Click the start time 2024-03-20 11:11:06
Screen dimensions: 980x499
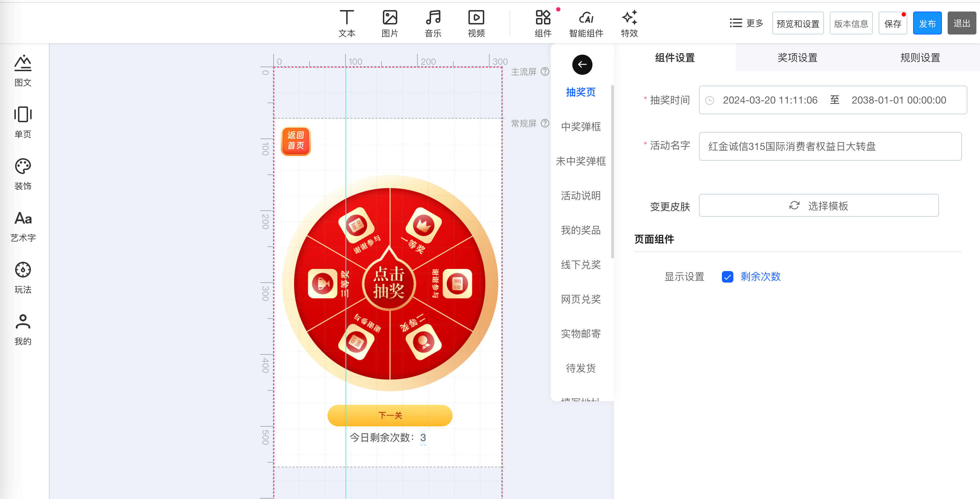pyautogui.click(x=770, y=100)
